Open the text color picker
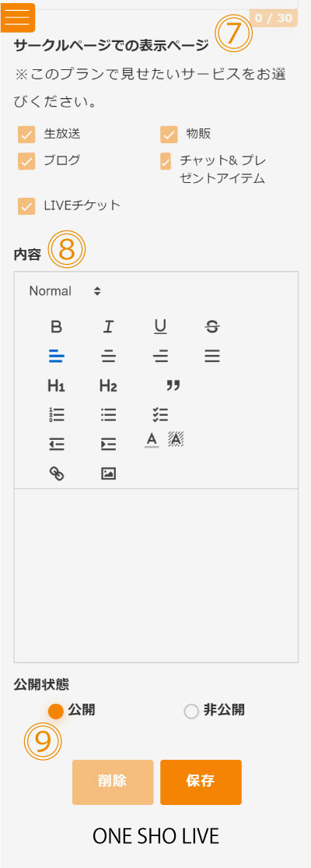The width and height of the screenshot is (311, 868). pyautogui.click(x=152, y=440)
